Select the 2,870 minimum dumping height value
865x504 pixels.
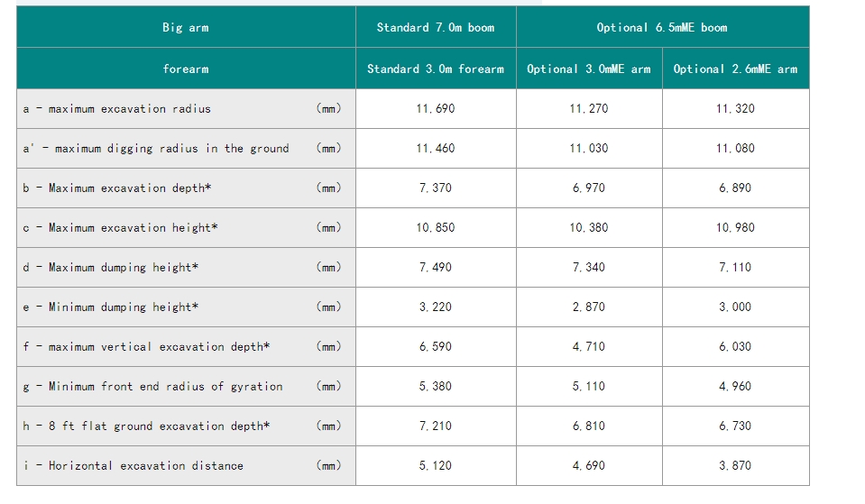pyautogui.click(x=589, y=307)
